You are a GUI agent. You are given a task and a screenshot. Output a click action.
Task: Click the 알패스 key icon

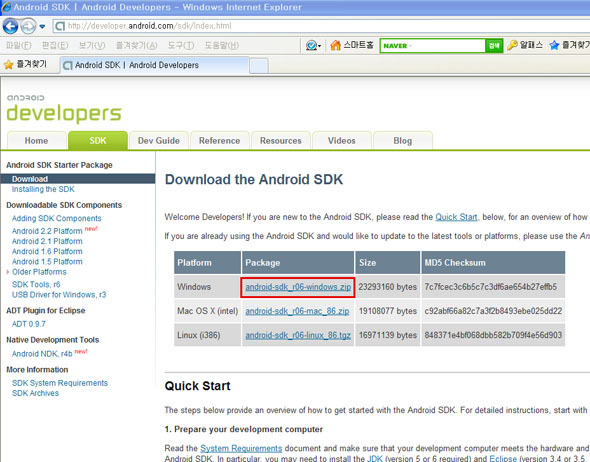point(512,45)
